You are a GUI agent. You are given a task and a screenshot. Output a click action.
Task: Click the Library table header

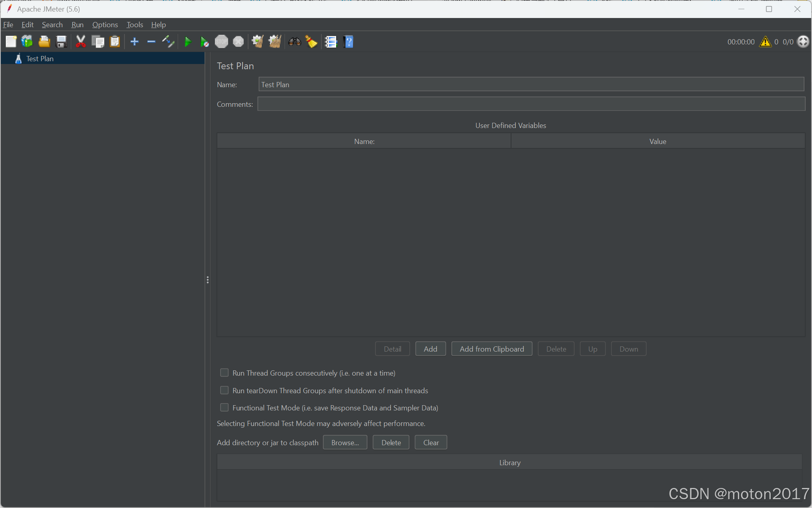tap(509, 462)
